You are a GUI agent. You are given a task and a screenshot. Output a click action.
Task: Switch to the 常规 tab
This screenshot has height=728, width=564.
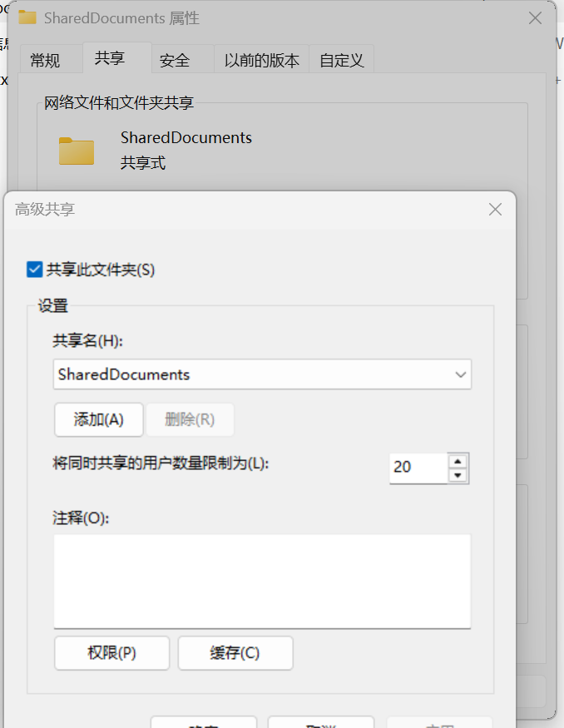pos(45,60)
